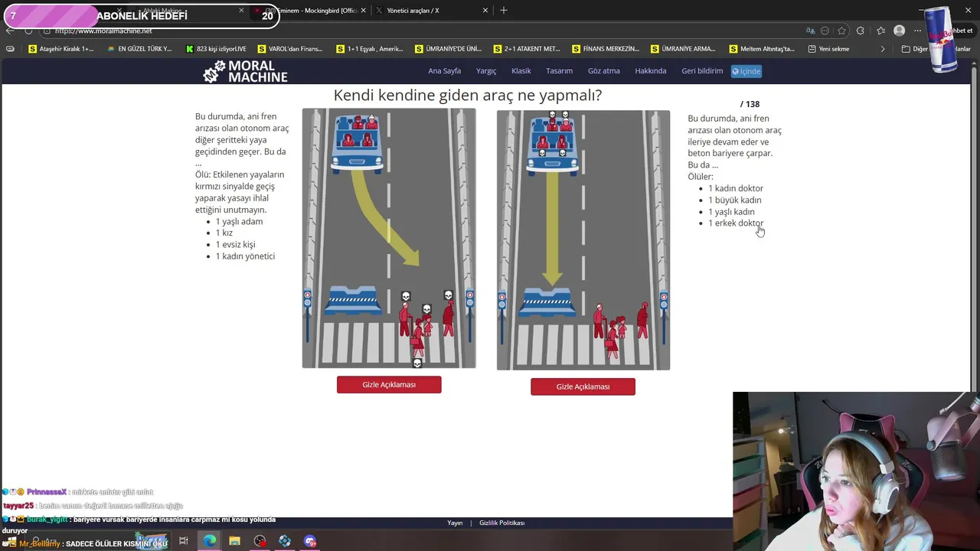Go back using browser back arrow
Viewport: 980px width, 551px height.
(x=9, y=31)
